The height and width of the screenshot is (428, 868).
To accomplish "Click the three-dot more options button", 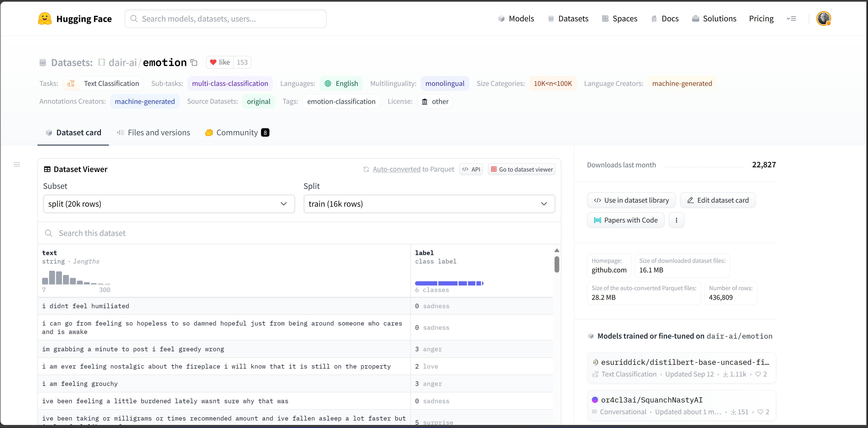I will coord(676,220).
